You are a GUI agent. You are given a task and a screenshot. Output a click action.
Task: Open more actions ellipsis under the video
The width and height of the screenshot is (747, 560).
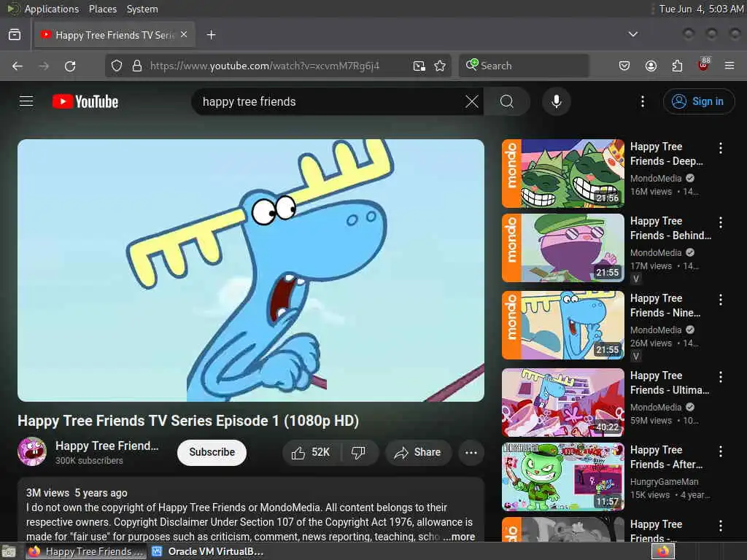pos(471,452)
